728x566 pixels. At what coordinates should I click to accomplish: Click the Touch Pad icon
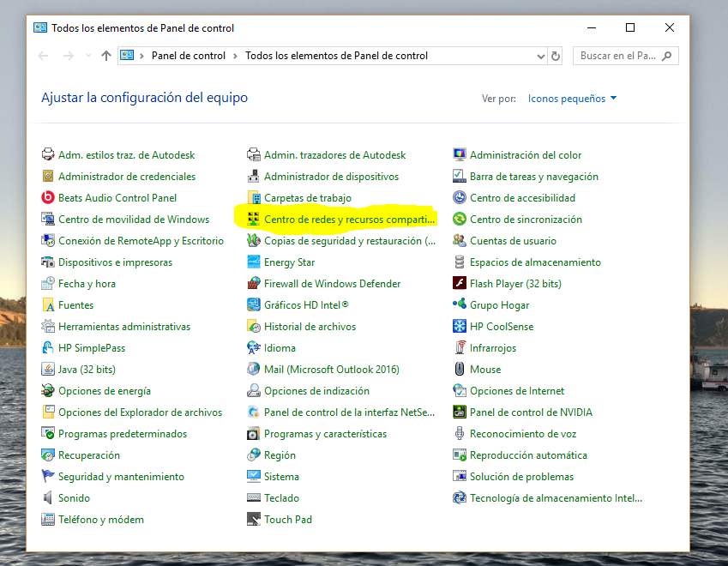pyautogui.click(x=254, y=519)
